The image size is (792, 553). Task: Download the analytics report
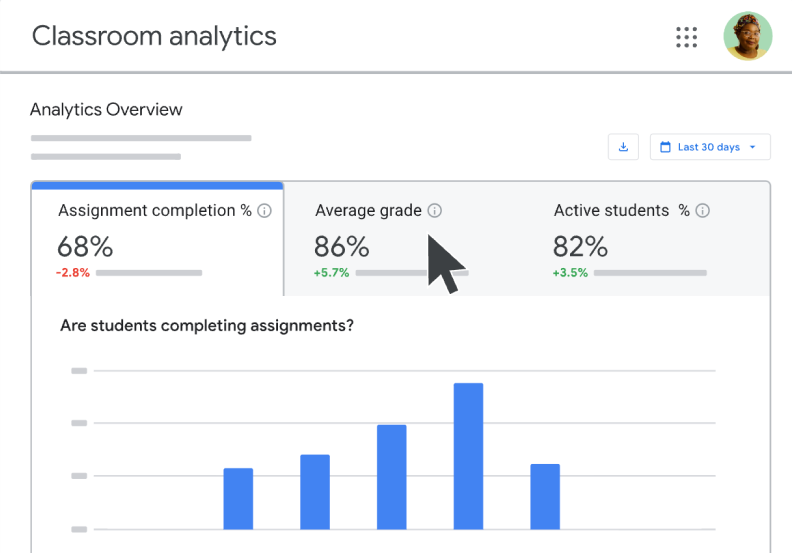(x=623, y=147)
